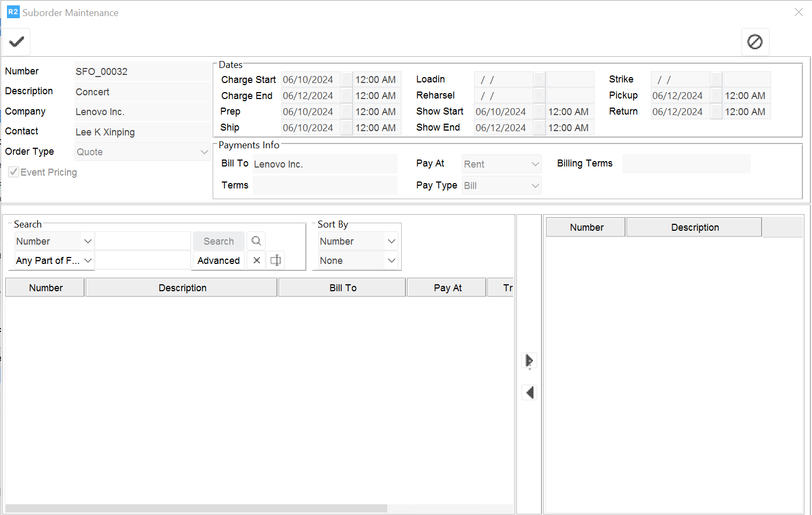This screenshot has width=812, height=515.
Task: Click the left arrow to remove suborder
Action: (529, 392)
